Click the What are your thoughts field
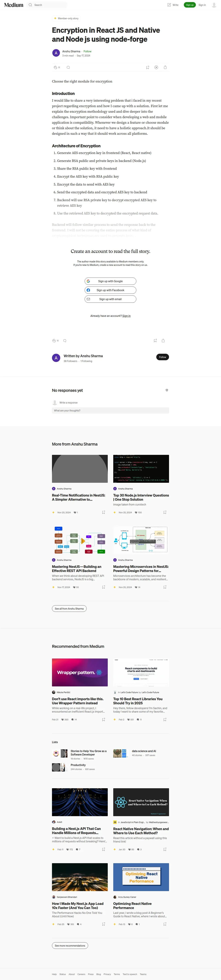 tap(110, 411)
